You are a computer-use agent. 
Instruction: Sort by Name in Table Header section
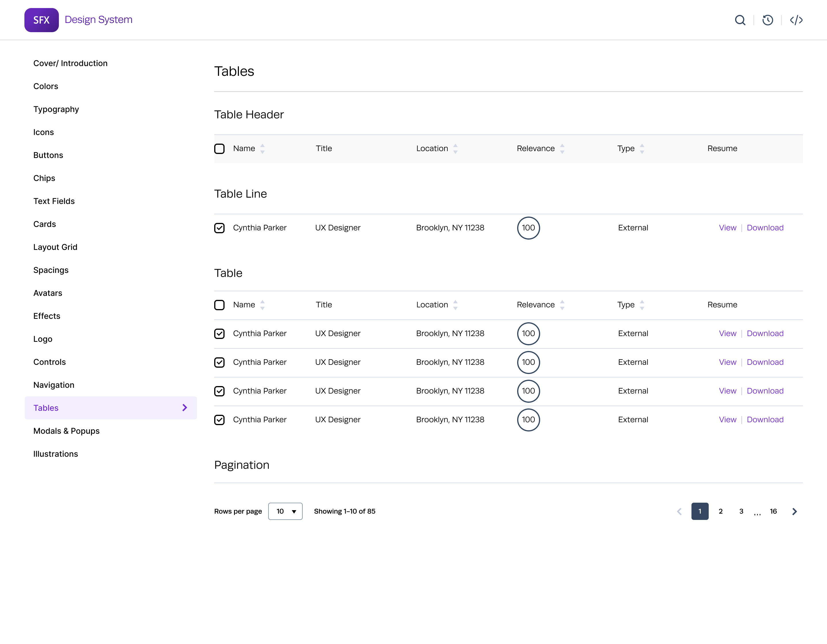point(262,149)
